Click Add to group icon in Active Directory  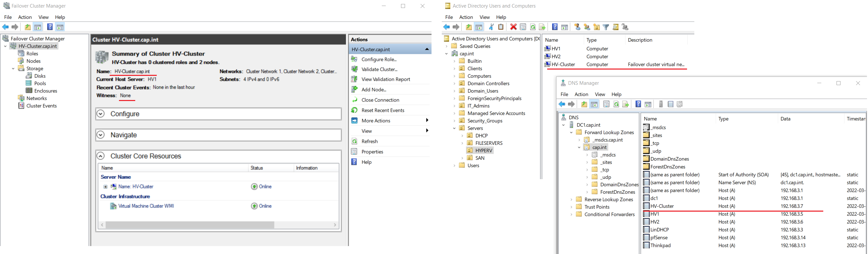pyautogui.click(x=625, y=27)
